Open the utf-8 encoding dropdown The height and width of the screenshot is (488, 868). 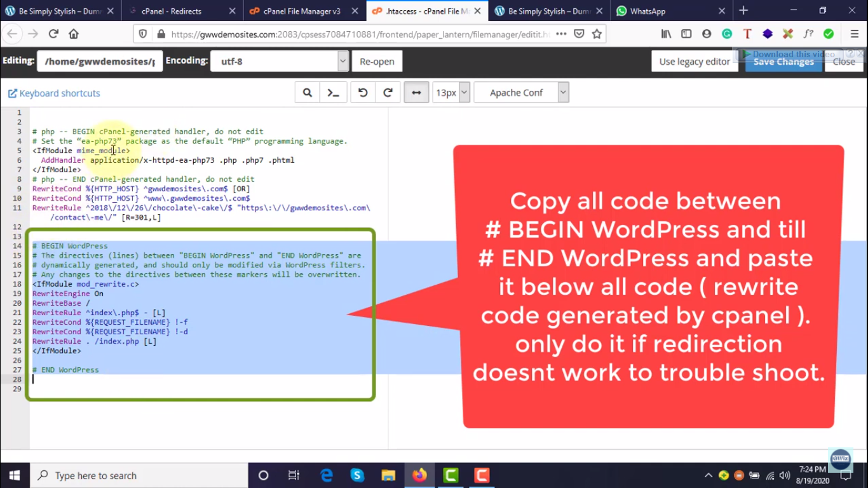(x=342, y=62)
